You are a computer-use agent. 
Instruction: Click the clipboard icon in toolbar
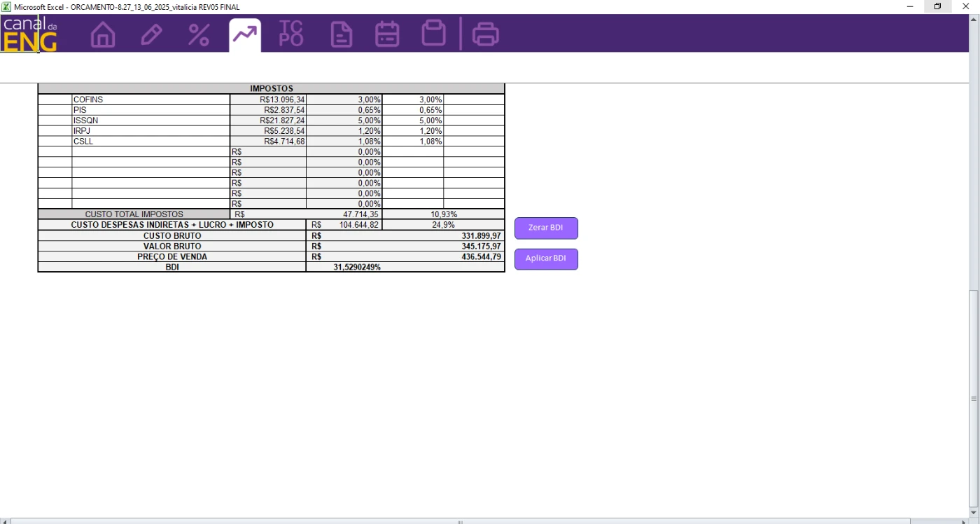coord(434,34)
